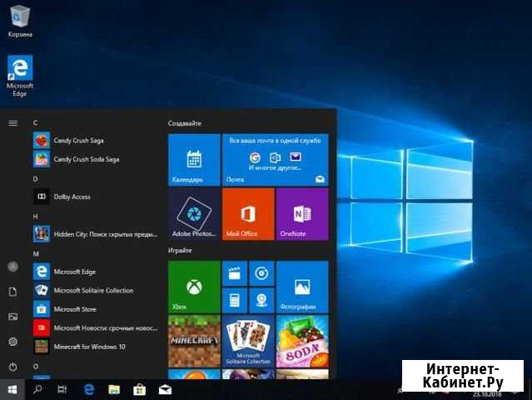The width and height of the screenshot is (532, 400).
Task: Open Microsoft Новости app entry
Action: 96,328
